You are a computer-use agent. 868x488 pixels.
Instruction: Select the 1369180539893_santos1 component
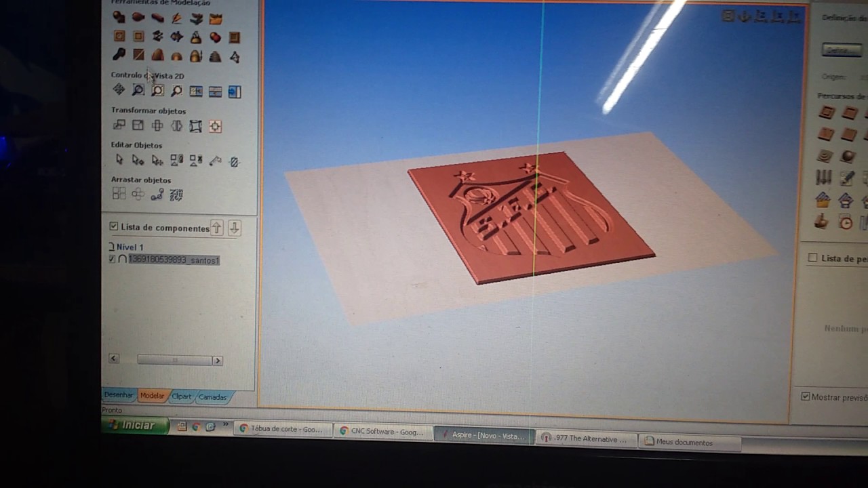point(174,260)
